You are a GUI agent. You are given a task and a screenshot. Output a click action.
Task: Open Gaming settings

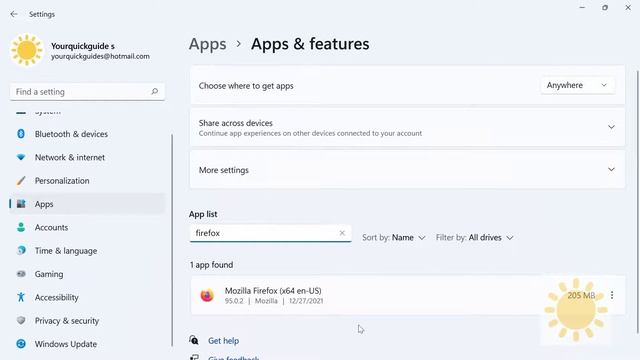(x=88, y=274)
